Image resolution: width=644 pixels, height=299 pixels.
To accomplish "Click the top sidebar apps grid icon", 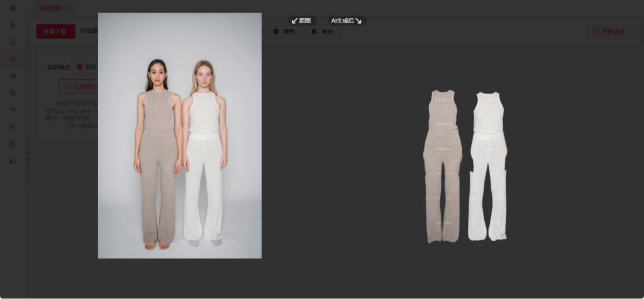I will pyautogui.click(x=13, y=8).
